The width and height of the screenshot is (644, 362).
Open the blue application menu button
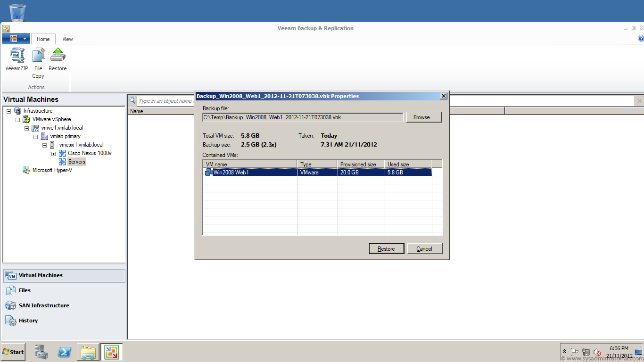pyautogui.click(x=16, y=39)
